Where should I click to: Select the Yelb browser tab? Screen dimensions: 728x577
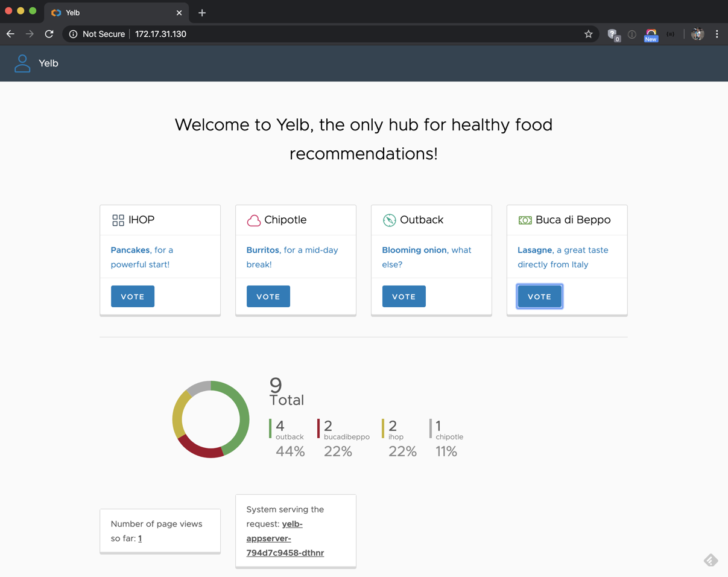[117, 13]
